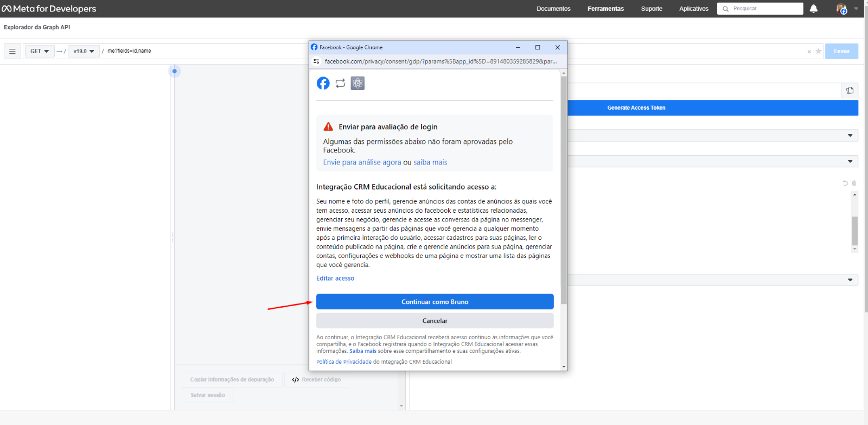Click the query path field me?fields=id,name
This screenshot has width=868, height=425.
click(x=129, y=51)
